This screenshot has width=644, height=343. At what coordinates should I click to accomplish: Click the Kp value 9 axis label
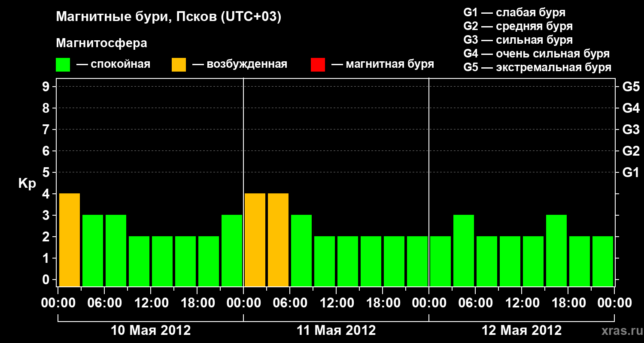pos(46,87)
